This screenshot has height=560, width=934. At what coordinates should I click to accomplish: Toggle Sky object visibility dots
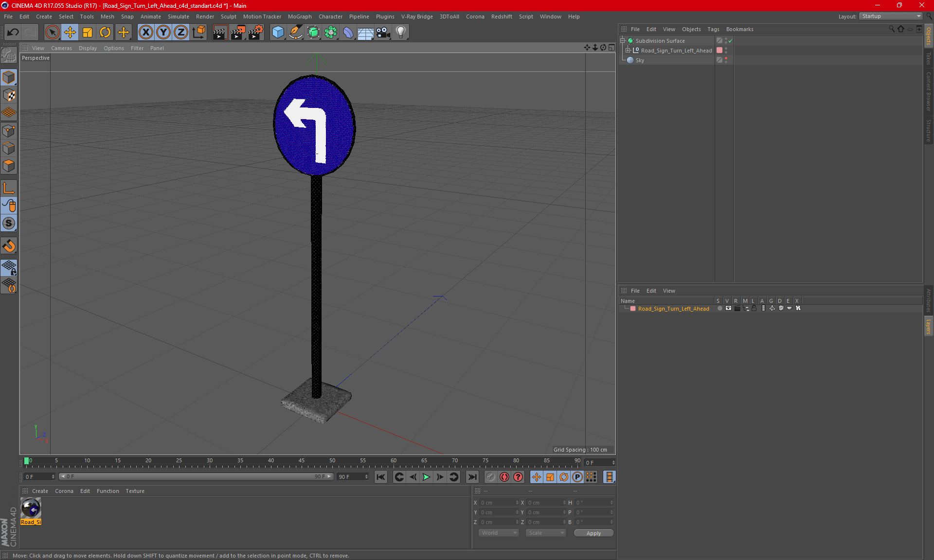click(726, 60)
